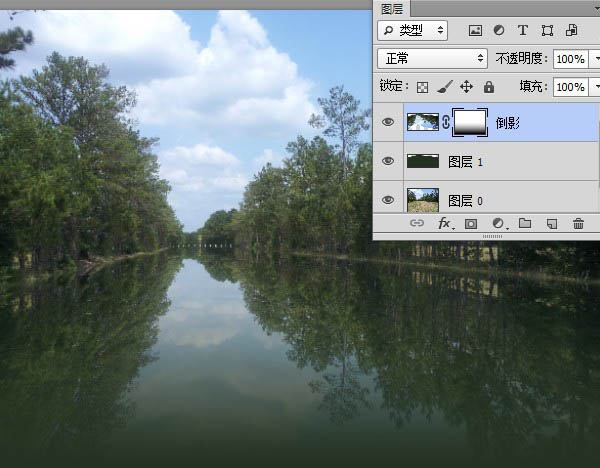The height and width of the screenshot is (468, 600).
Task: Create new fill or adjustment layer
Action: coord(497,224)
